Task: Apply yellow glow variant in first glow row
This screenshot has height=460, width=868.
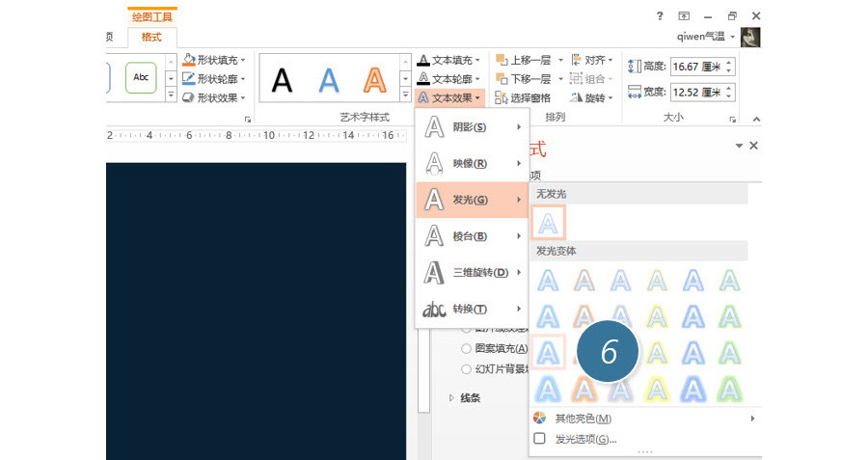Action: pos(657,281)
